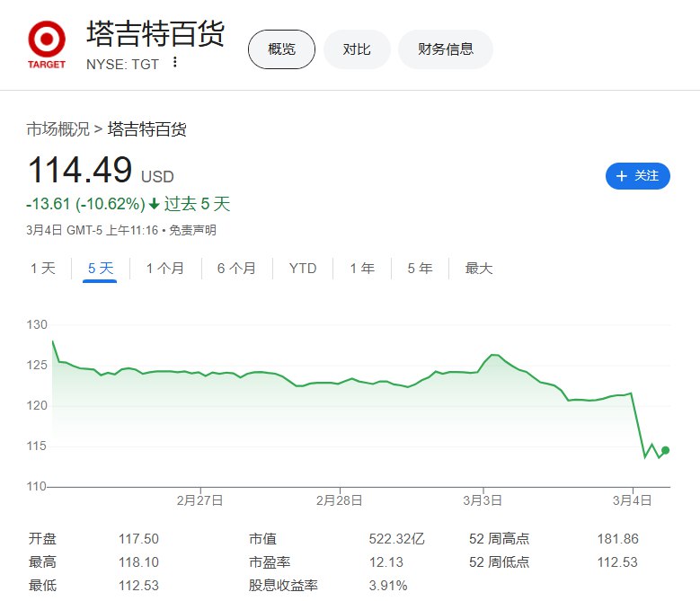Click the 市盈率 value 12.13

386,561
